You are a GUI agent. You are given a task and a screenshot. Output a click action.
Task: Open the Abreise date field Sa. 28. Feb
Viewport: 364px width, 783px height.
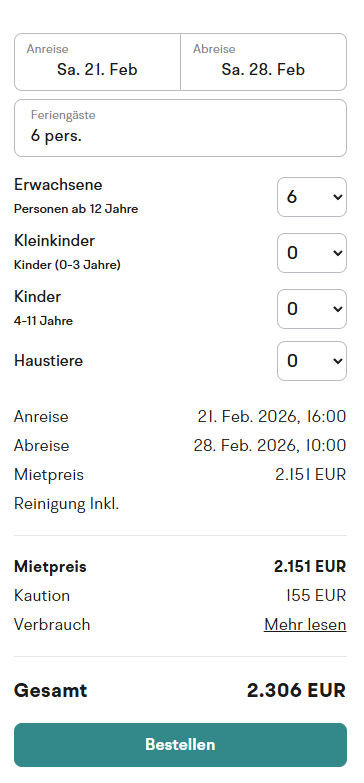(263, 62)
